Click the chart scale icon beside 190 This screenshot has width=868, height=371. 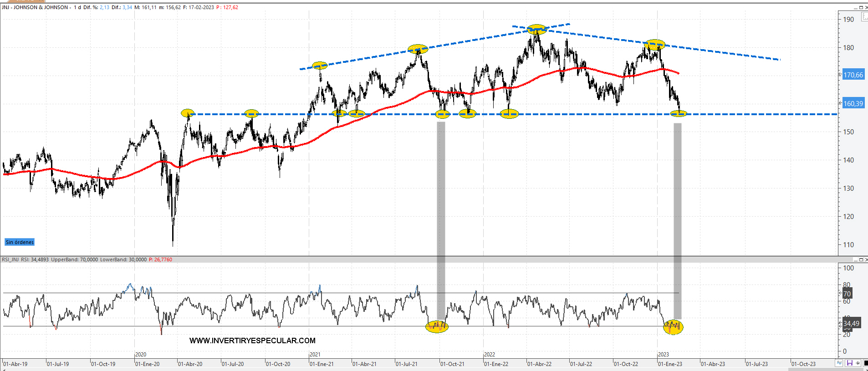864,17
